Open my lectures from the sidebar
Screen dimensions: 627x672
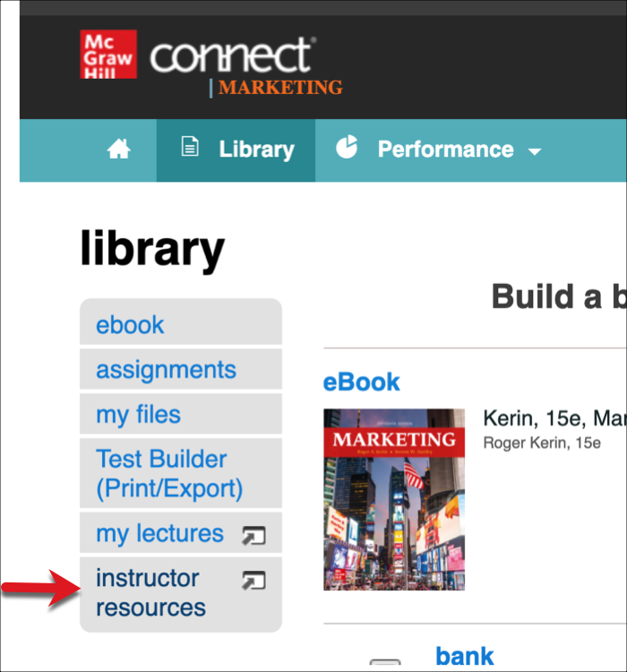click(x=160, y=533)
